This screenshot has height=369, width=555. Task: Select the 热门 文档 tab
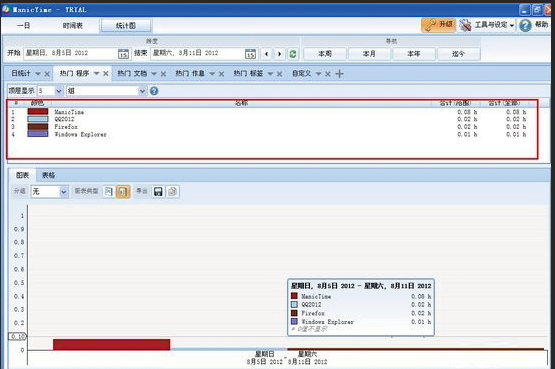[x=132, y=73]
